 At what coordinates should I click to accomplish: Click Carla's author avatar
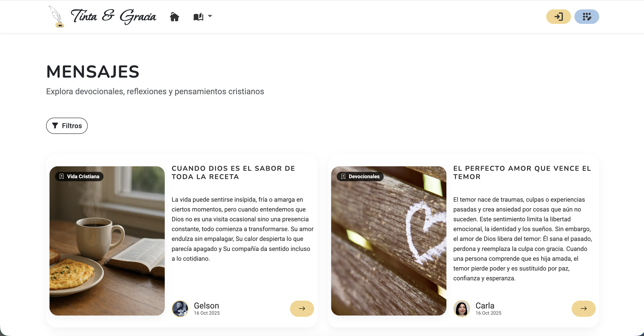point(462,308)
